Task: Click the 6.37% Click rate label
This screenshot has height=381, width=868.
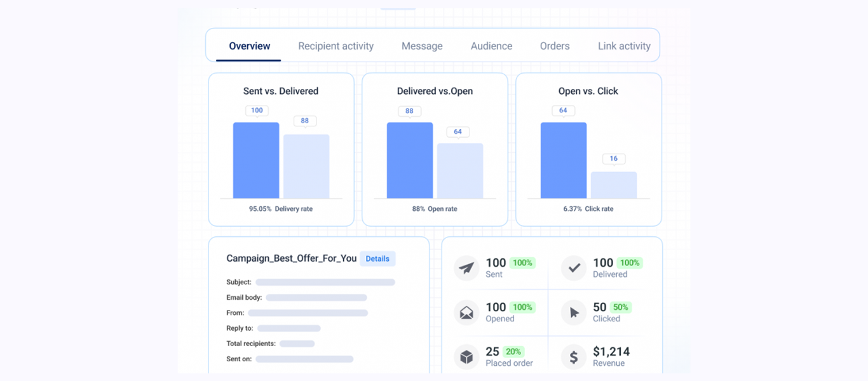Action: click(588, 208)
